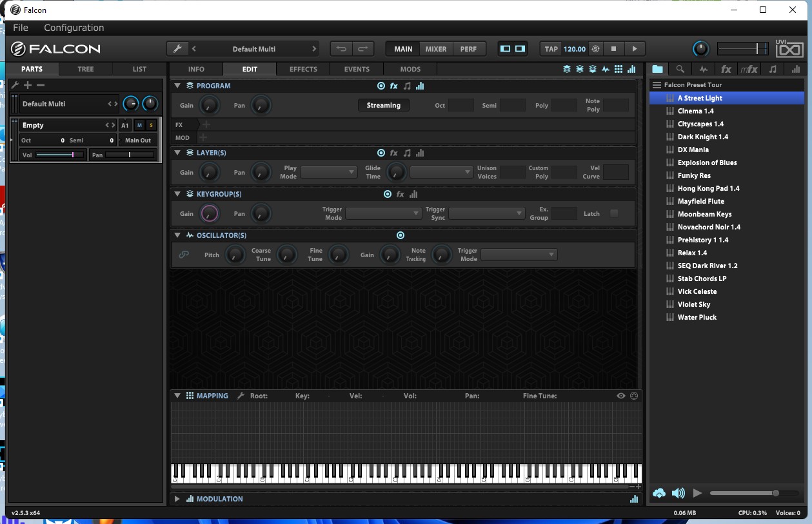Click the undo arrow button
The image size is (812, 524).
coord(341,49)
